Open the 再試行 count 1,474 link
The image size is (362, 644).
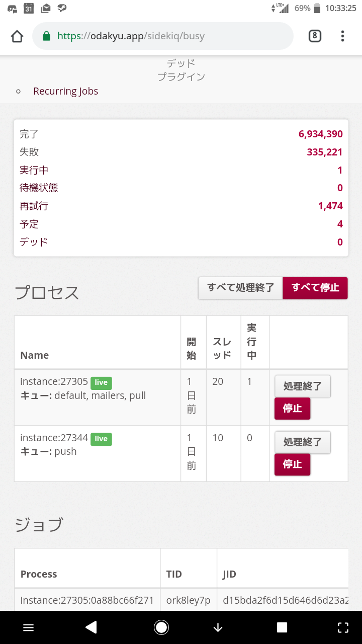(330, 206)
